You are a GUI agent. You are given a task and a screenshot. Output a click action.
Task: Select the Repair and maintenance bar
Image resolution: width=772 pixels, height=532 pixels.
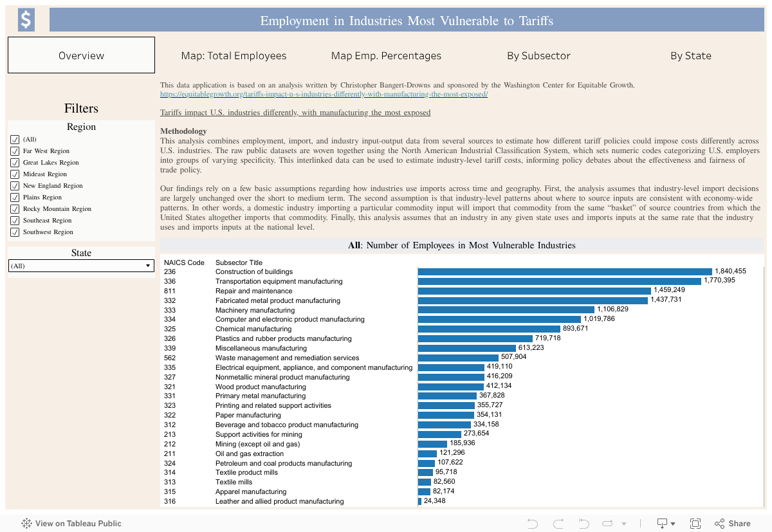(x=535, y=291)
